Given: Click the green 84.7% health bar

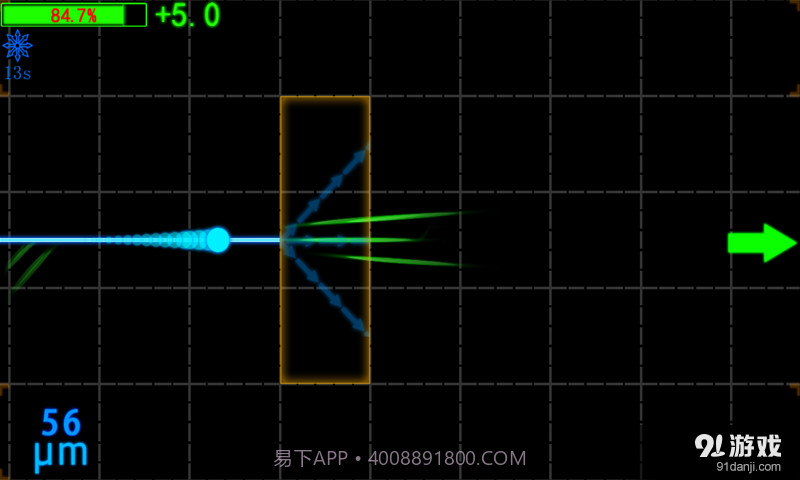Looking at the screenshot, I should [x=65, y=15].
